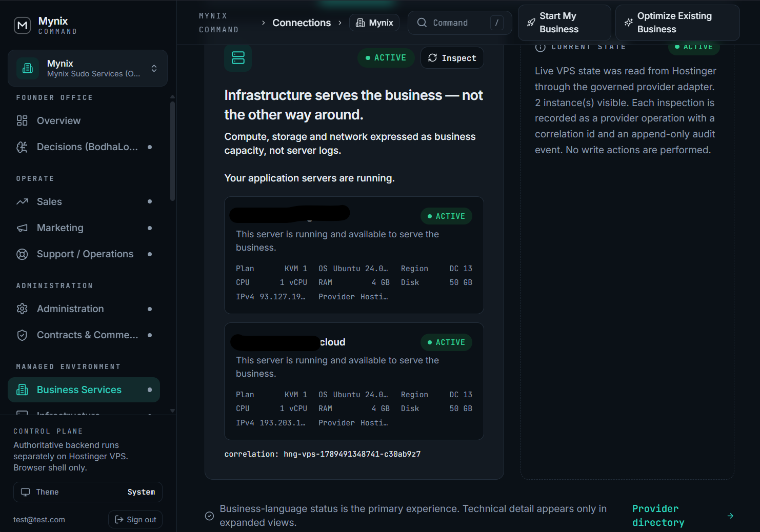Click the Business Services building icon
This screenshot has height=532, width=760.
[x=22, y=390]
